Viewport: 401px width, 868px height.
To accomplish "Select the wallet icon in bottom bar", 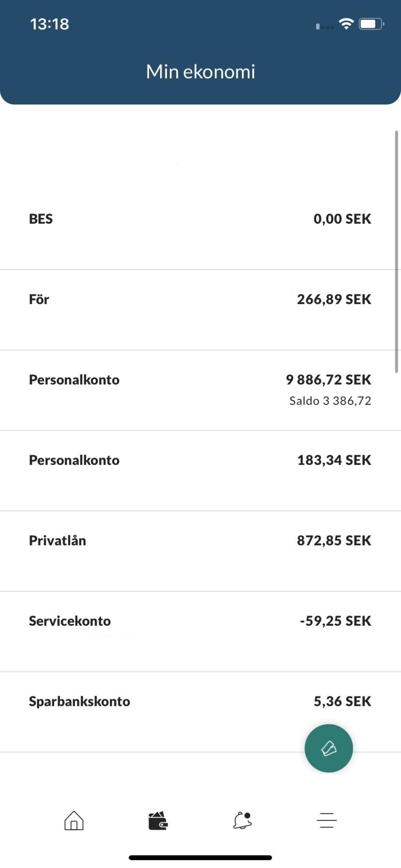I will [x=158, y=821].
